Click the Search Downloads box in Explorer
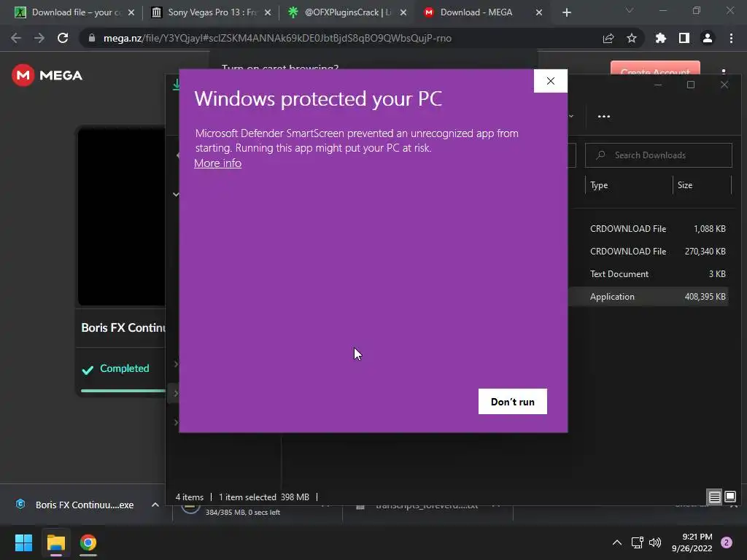The image size is (747, 560). pyautogui.click(x=659, y=155)
